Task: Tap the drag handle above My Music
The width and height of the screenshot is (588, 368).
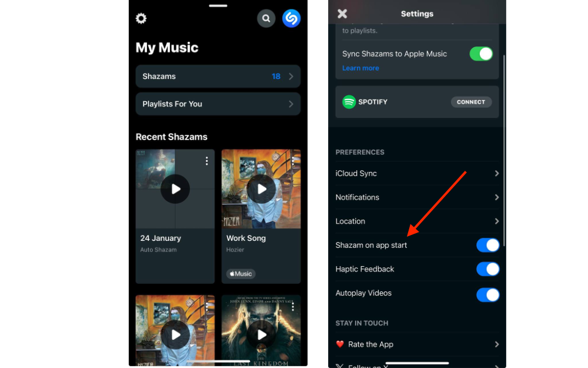Action: tap(218, 6)
